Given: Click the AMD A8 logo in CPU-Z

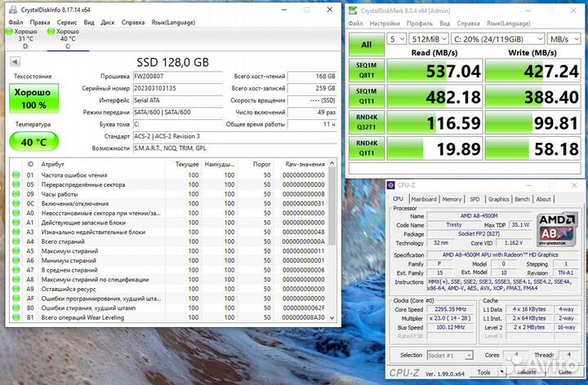Looking at the screenshot, I should tap(557, 229).
